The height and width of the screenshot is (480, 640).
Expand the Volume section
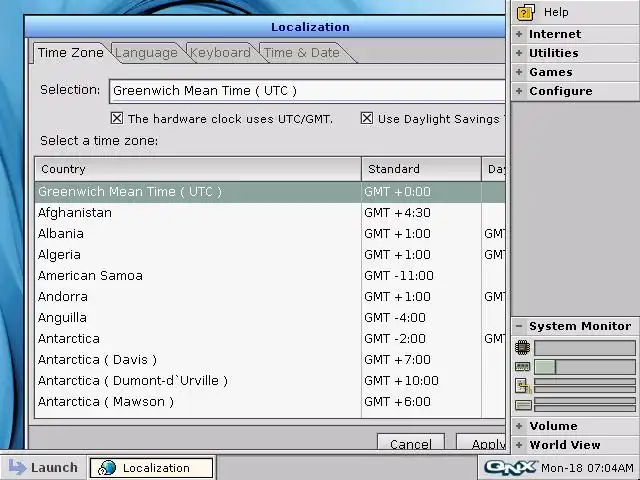tap(575, 426)
